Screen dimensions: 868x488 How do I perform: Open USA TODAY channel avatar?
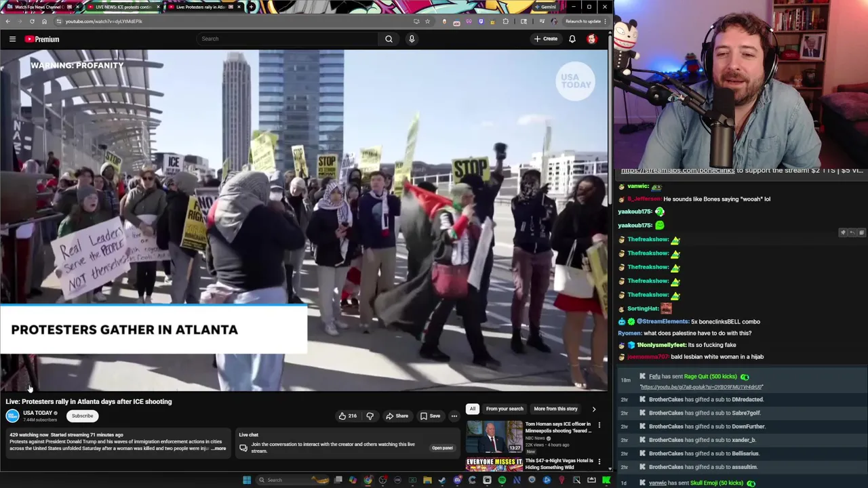point(13,416)
